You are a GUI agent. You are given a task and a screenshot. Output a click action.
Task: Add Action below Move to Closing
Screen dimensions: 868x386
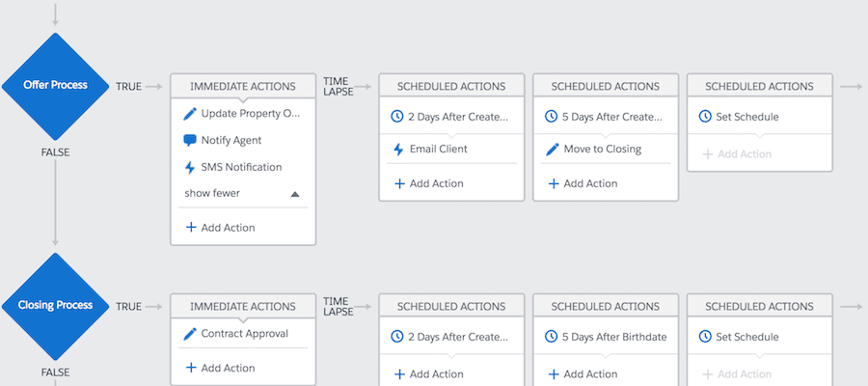point(583,183)
